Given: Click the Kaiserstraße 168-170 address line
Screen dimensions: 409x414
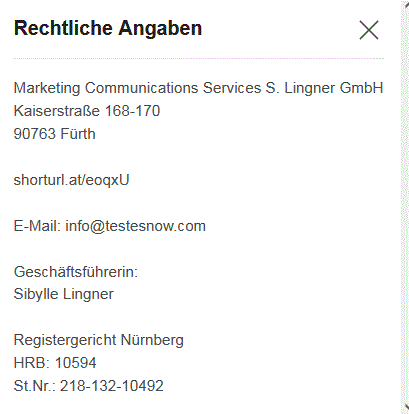Looking at the screenshot, I should (87, 111).
